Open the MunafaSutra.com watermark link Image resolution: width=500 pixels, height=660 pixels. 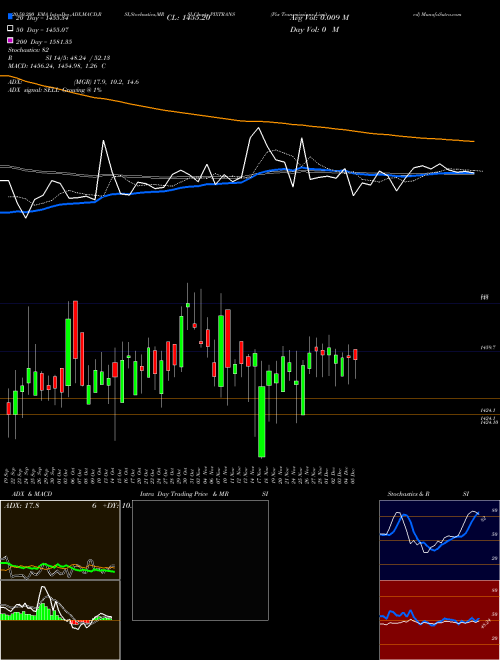(438, 14)
